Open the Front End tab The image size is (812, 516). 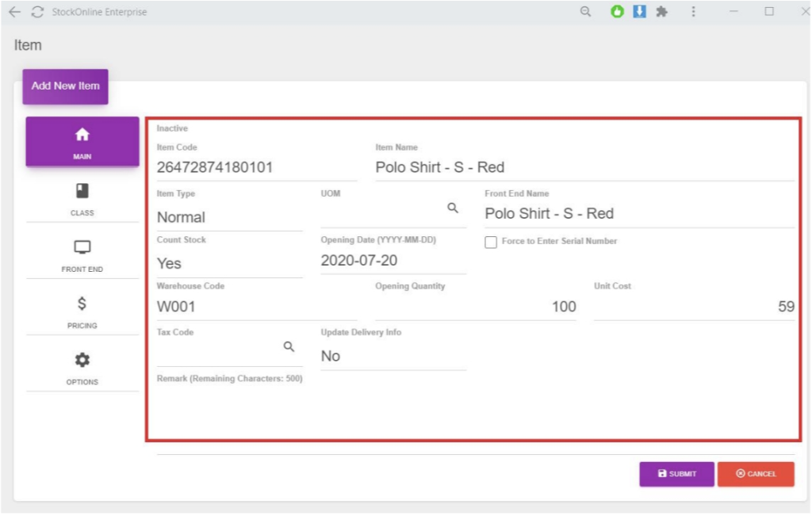pos(82,256)
